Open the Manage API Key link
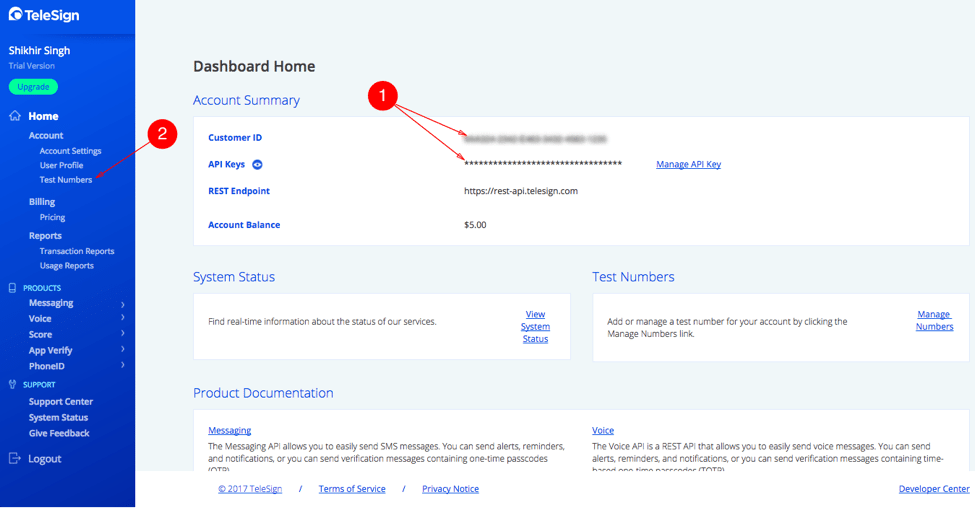The width and height of the screenshot is (975, 508). [688, 164]
